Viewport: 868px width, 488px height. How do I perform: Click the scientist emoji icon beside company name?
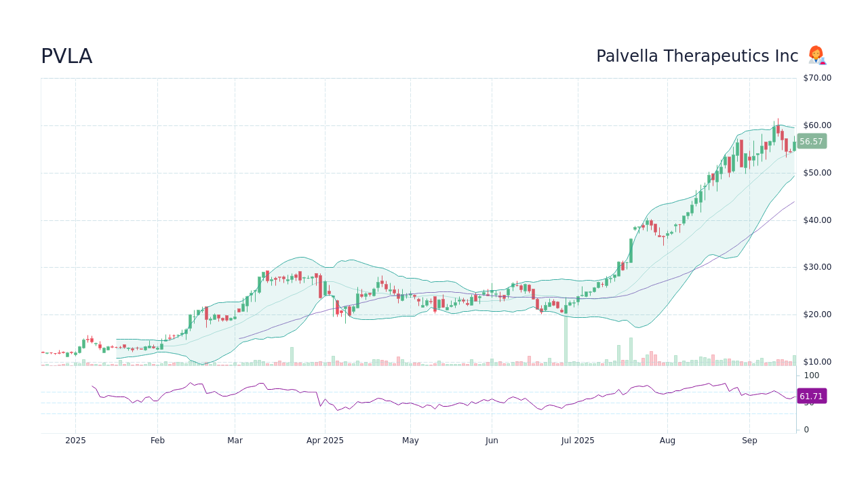click(816, 56)
